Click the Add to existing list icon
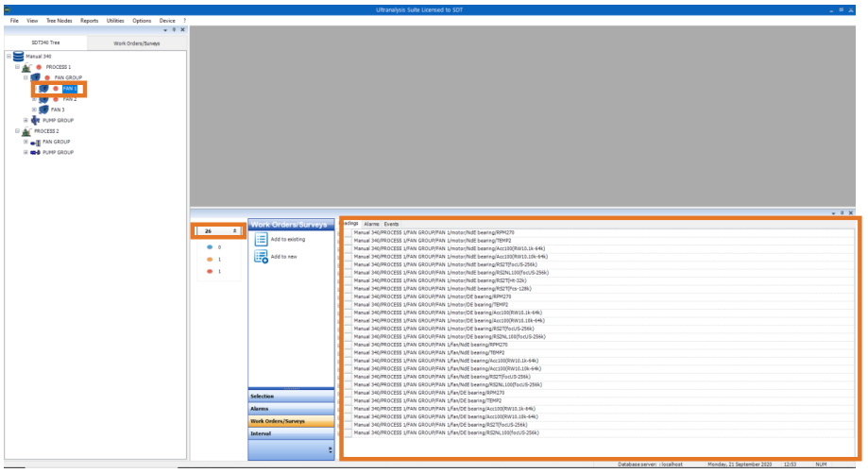 (x=261, y=240)
